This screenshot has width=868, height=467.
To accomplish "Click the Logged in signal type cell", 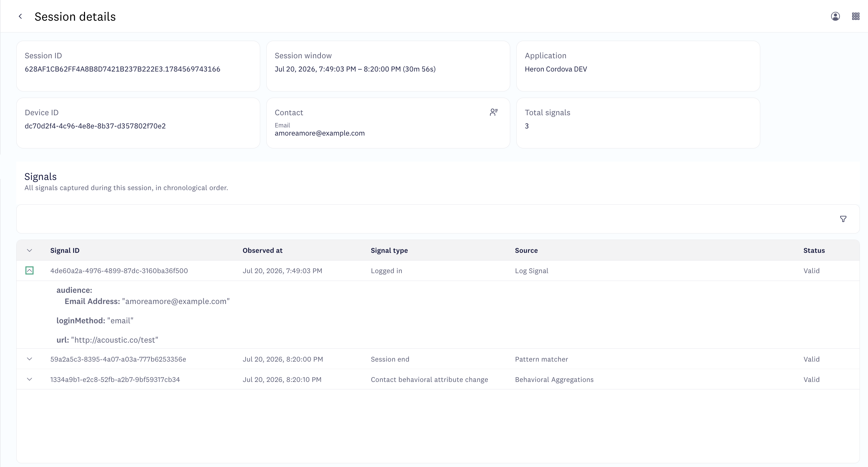I will [x=386, y=271].
